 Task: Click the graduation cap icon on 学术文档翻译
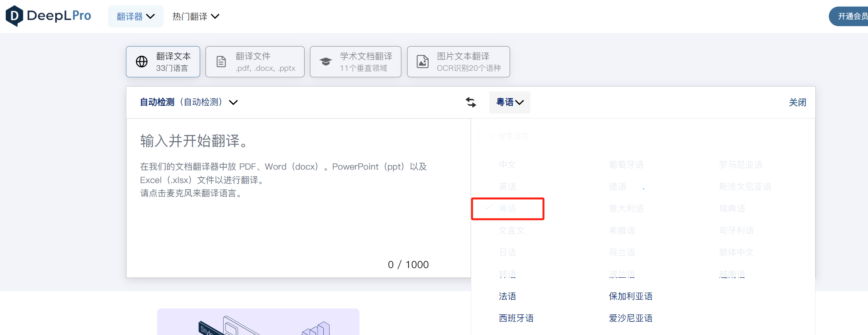coord(326,62)
